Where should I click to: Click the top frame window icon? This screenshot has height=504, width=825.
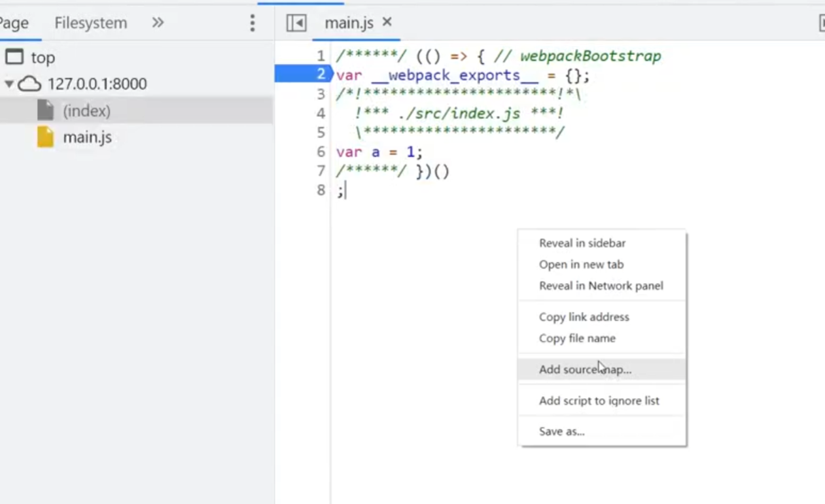click(14, 57)
